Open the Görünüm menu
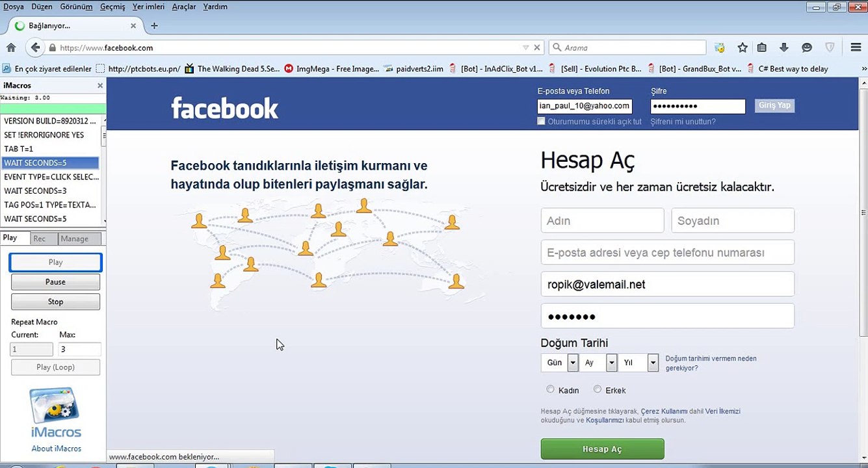The height and width of the screenshot is (468, 868). point(76,6)
